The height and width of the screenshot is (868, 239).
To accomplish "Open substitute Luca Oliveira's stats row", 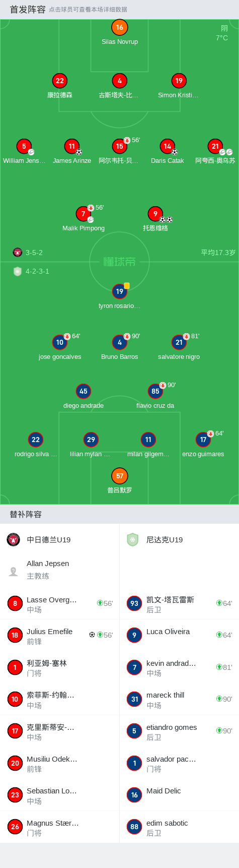I will click(179, 636).
